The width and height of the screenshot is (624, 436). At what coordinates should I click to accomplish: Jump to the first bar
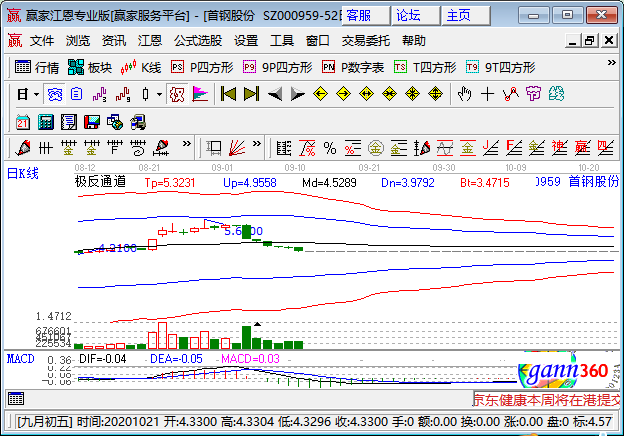[x=228, y=94]
